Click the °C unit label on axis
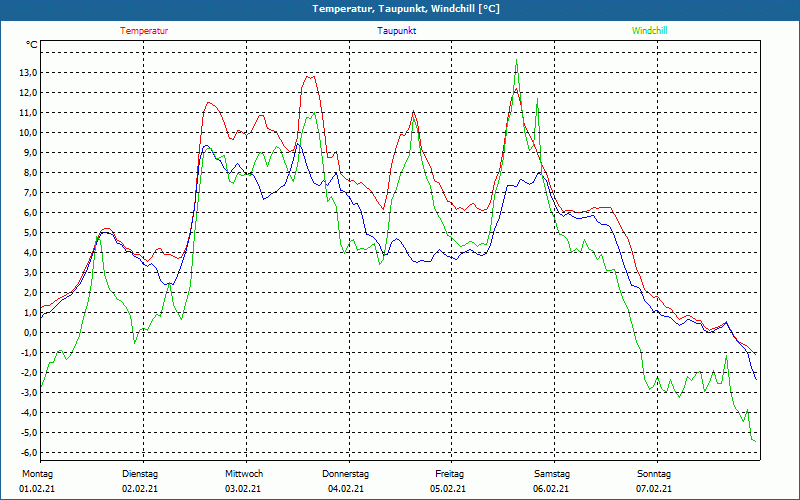This screenshot has width=800, height=500. (x=32, y=45)
